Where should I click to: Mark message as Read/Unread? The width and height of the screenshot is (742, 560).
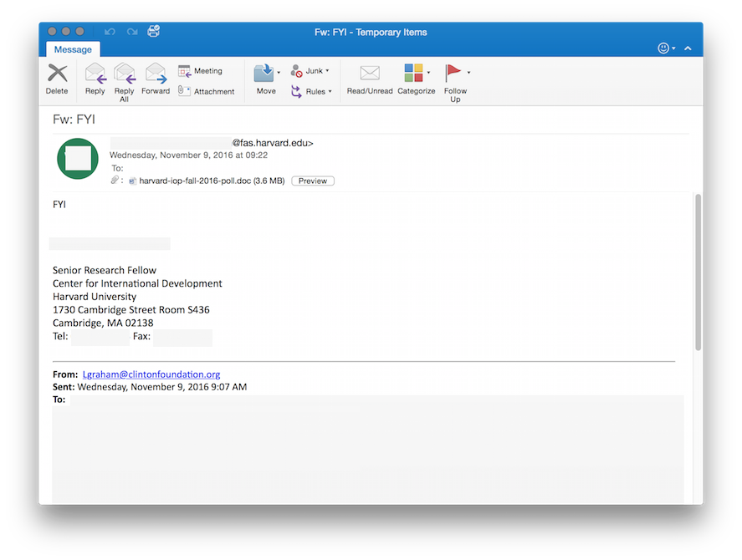(369, 78)
